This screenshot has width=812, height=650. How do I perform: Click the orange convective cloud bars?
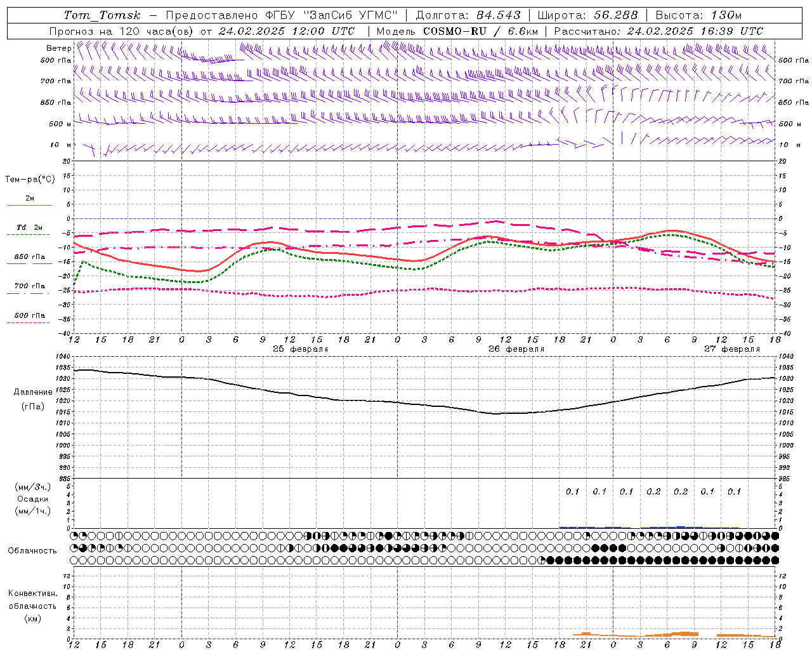[674, 634]
